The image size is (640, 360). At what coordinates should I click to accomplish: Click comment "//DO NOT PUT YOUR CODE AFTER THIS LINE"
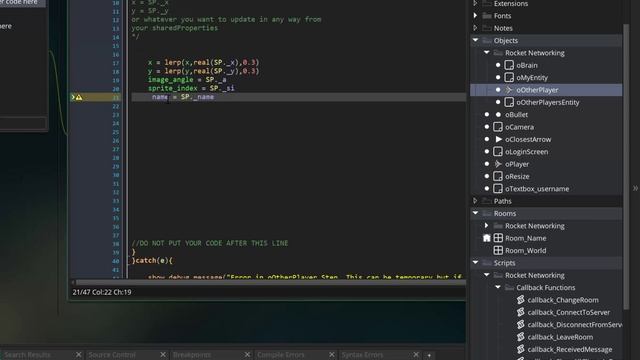(210, 243)
